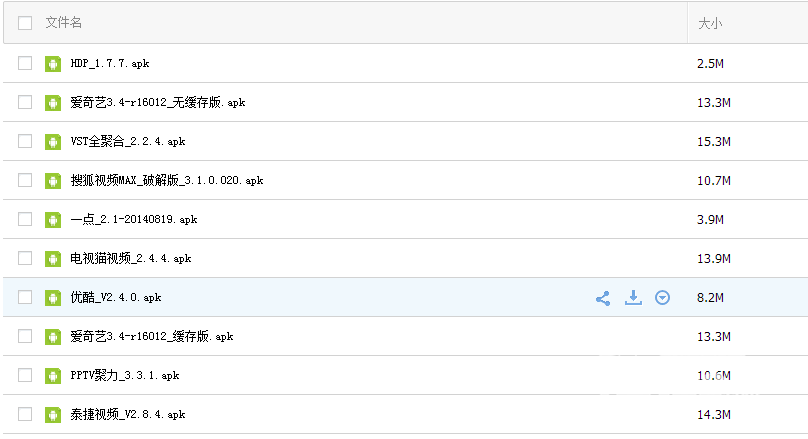This screenshot has width=808, height=439.
Task: Tick the checkbox for 优酷_V2.4.0.apk
Action: (x=25, y=297)
